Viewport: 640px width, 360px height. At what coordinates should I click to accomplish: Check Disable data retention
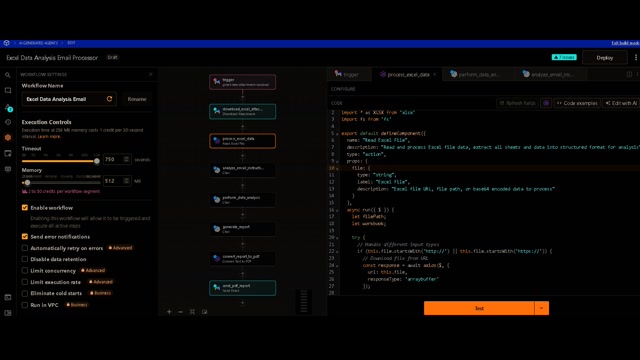[25, 259]
